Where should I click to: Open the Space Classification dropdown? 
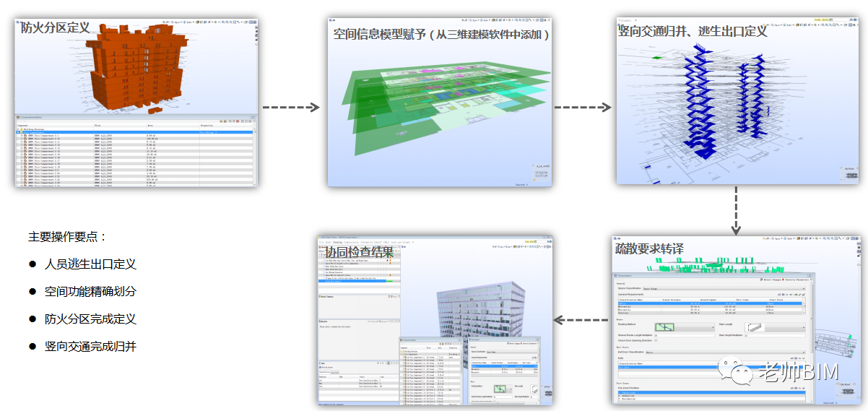(x=724, y=288)
